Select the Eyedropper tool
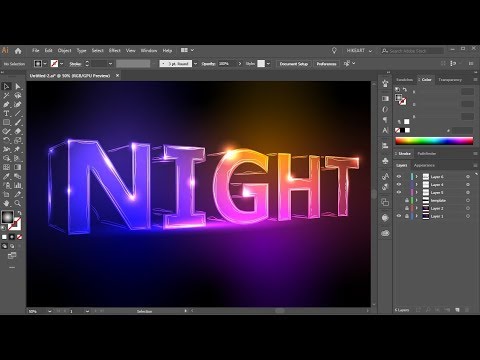 [x=6, y=176]
